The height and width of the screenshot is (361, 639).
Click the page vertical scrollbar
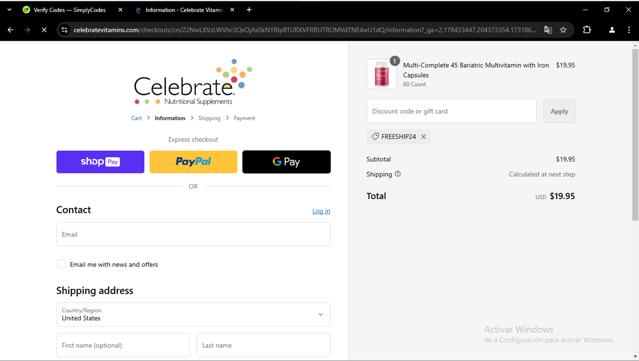[635, 134]
